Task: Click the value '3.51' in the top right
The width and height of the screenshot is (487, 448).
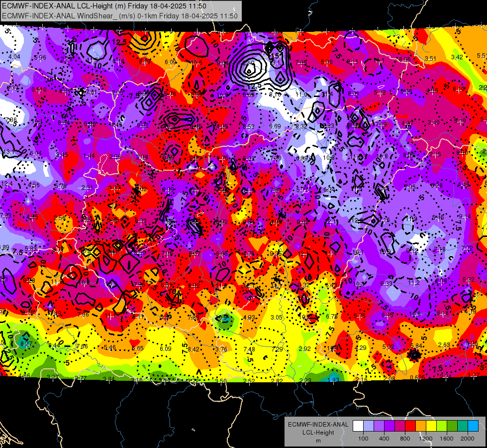Action: 430,58
